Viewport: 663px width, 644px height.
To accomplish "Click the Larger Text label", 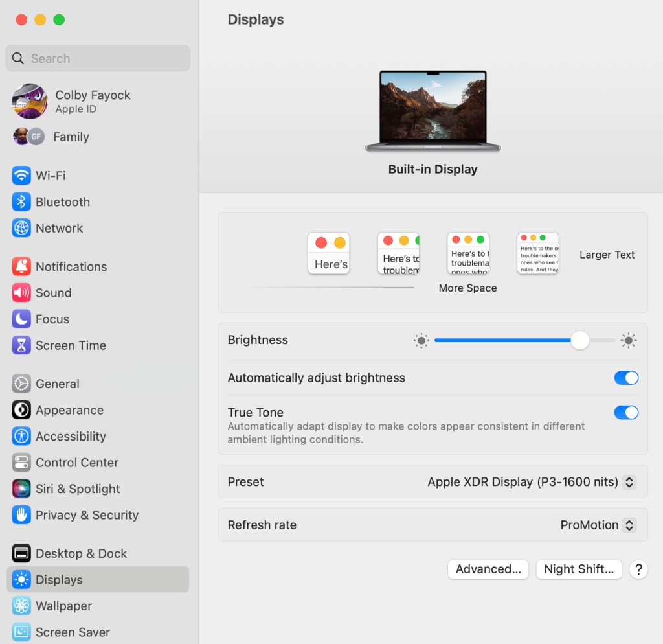I will point(607,255).
